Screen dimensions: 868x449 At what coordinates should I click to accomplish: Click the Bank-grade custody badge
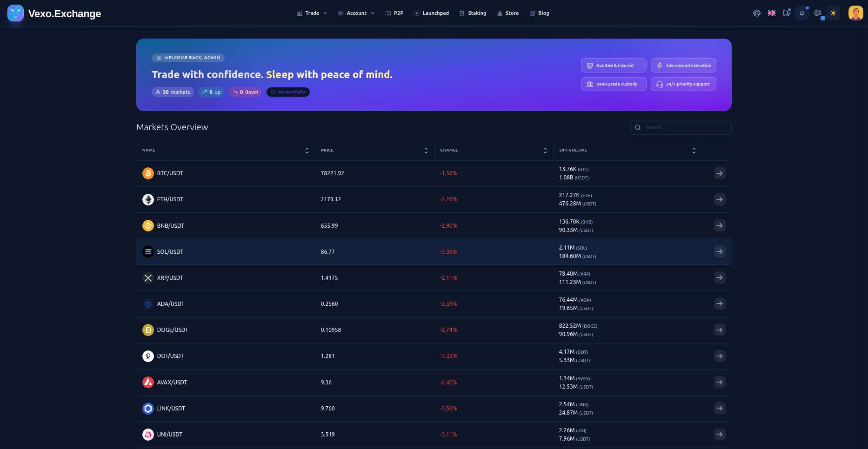614,84
